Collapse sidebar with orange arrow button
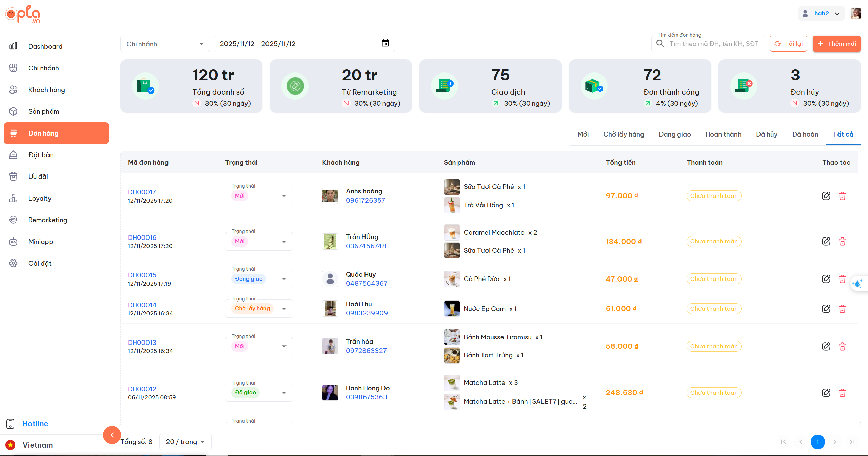 (112, 435)
